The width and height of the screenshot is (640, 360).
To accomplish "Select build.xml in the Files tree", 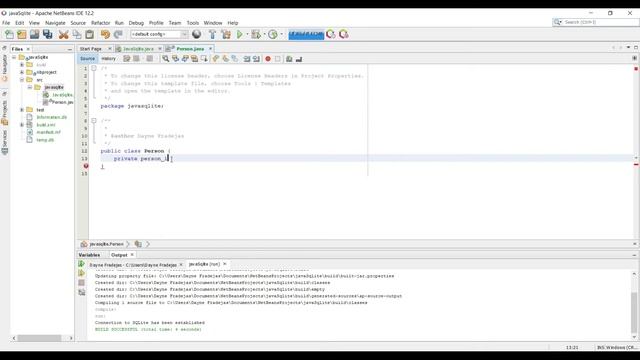I will click(x=46, y=125).
